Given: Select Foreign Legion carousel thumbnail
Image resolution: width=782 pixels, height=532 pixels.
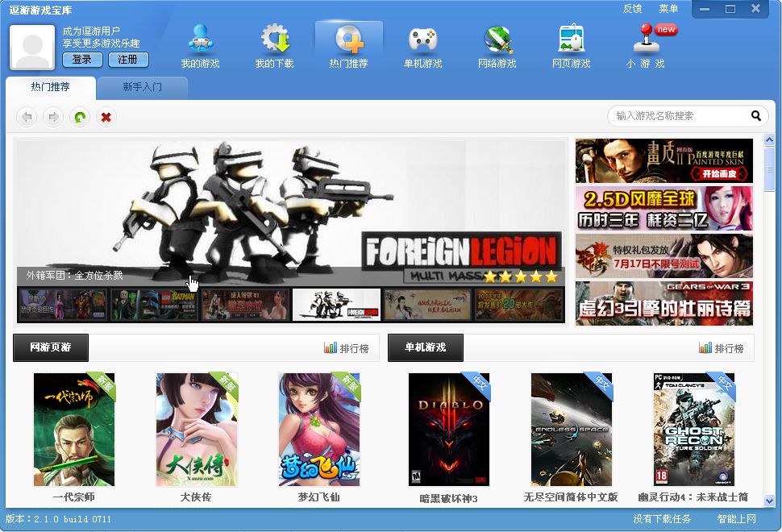Looking at the screenshot, I should tap(337, 305).
